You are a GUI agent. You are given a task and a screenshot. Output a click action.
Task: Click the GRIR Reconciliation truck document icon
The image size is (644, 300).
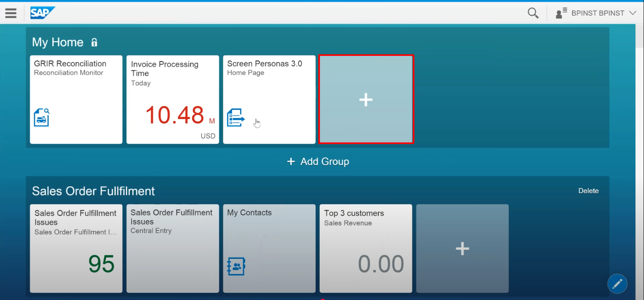point(42,117)
